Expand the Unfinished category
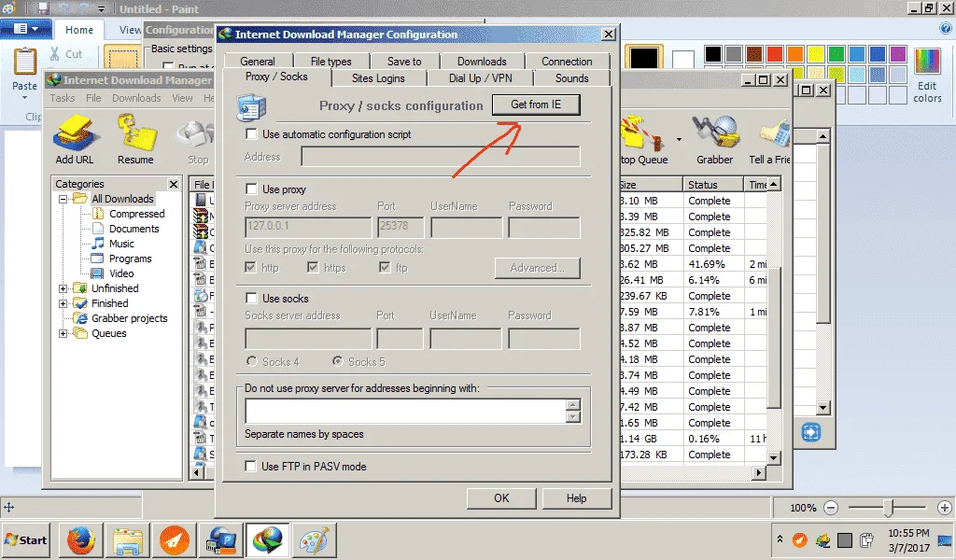 [63, 288]
